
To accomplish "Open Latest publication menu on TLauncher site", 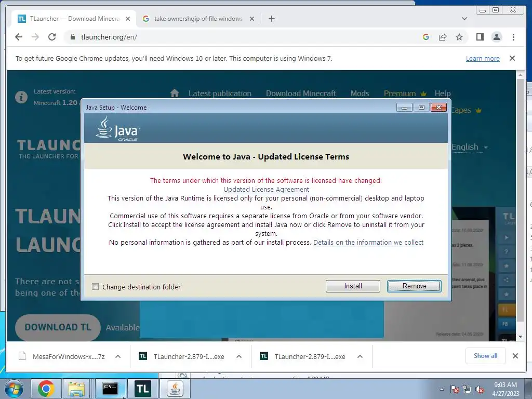I will [220, 94].
